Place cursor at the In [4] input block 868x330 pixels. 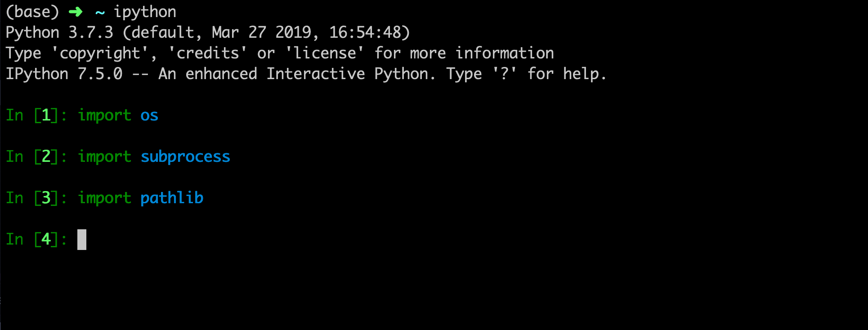click(82, 240)
